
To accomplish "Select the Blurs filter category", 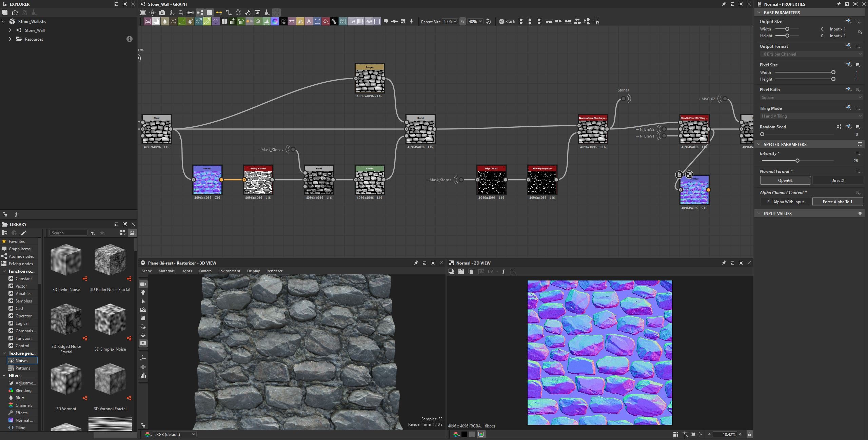I will (20, 398).
